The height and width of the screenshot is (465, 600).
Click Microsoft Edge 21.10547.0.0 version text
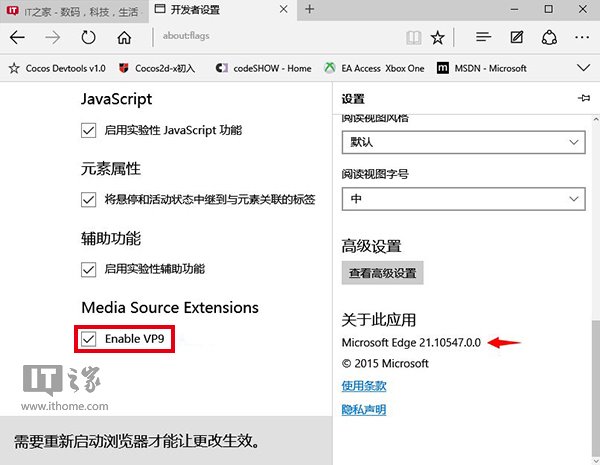(411, 343)
